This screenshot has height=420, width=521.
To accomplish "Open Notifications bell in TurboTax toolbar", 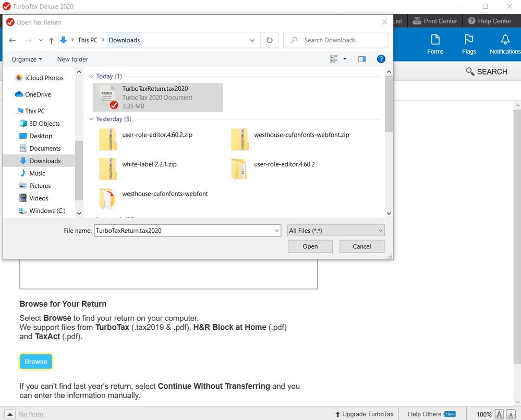I will pyautogui.click(x=505, y=44).
